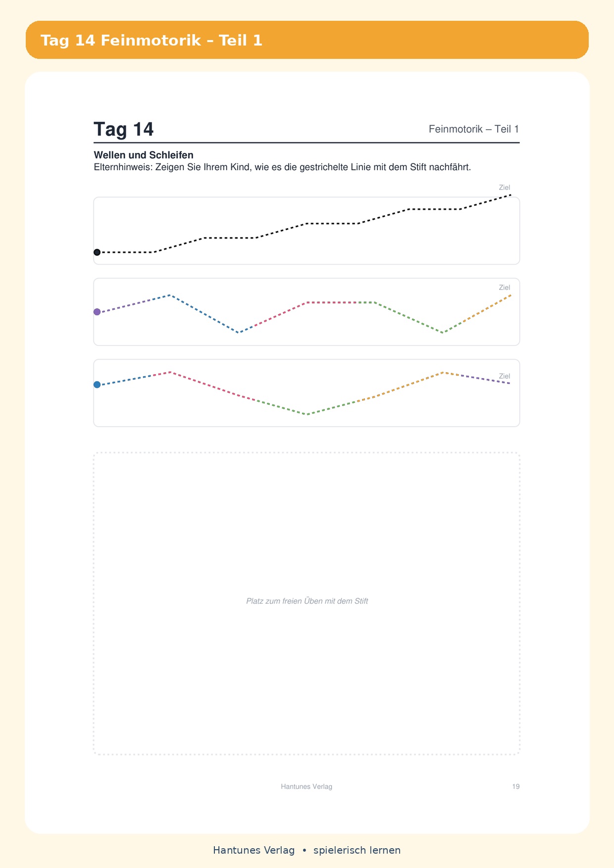
Task: Click the purple start dot of second line
Action: coord(97,312)
